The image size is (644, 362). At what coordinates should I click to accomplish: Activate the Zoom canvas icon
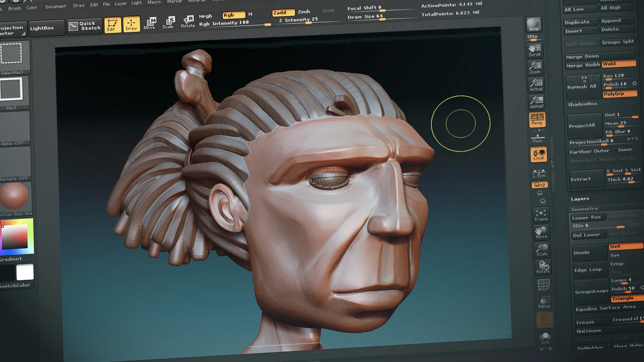pyautogui.click(x=535, y=67)
